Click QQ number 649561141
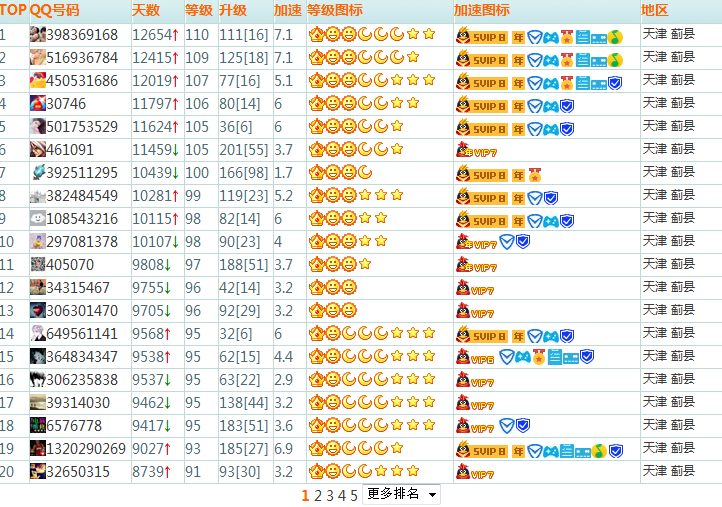Screen dimensions: 722x507 click(82, 334)
